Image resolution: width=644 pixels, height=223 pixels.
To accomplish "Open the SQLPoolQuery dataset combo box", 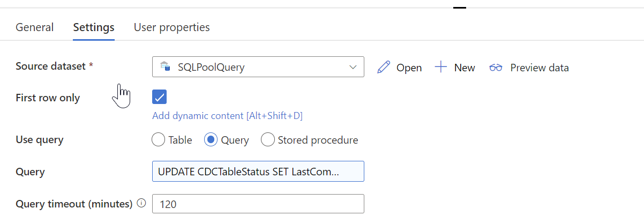I will coord(258,67).
